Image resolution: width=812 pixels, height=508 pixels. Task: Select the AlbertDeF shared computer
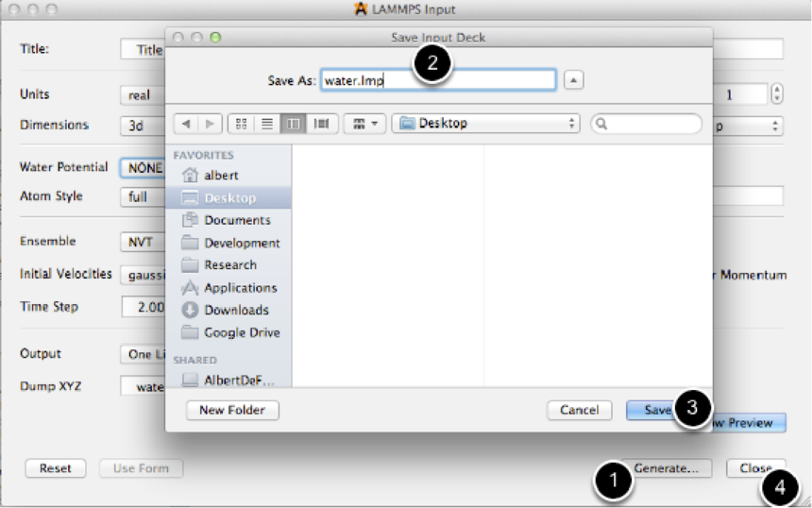pyautogui.click(x=228, y=381)
